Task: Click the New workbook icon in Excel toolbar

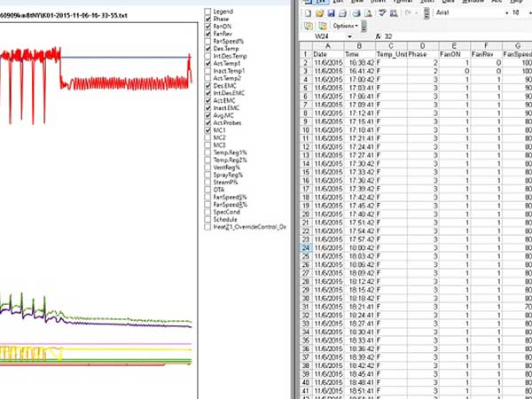Action: 308,13
